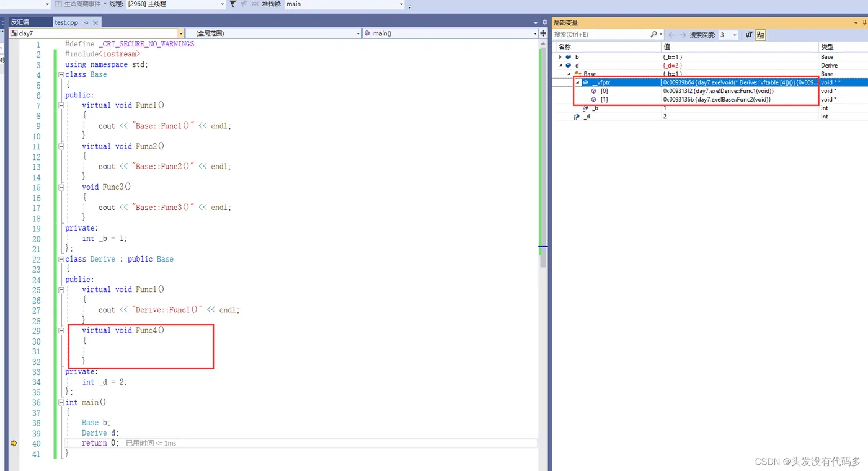Open the day7 project scope dropdown

tap(181, 33)
